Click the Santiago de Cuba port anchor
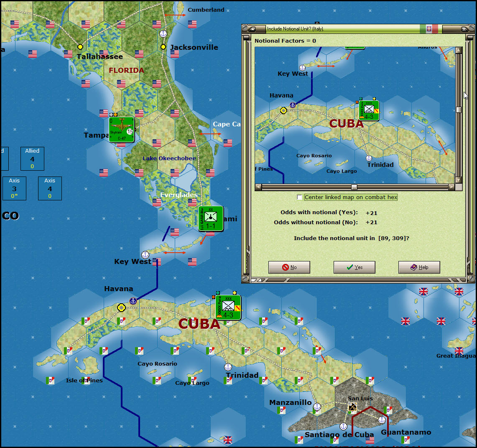Image resolution: width=477 pixels, height=448 pixels. pos(344,426)
